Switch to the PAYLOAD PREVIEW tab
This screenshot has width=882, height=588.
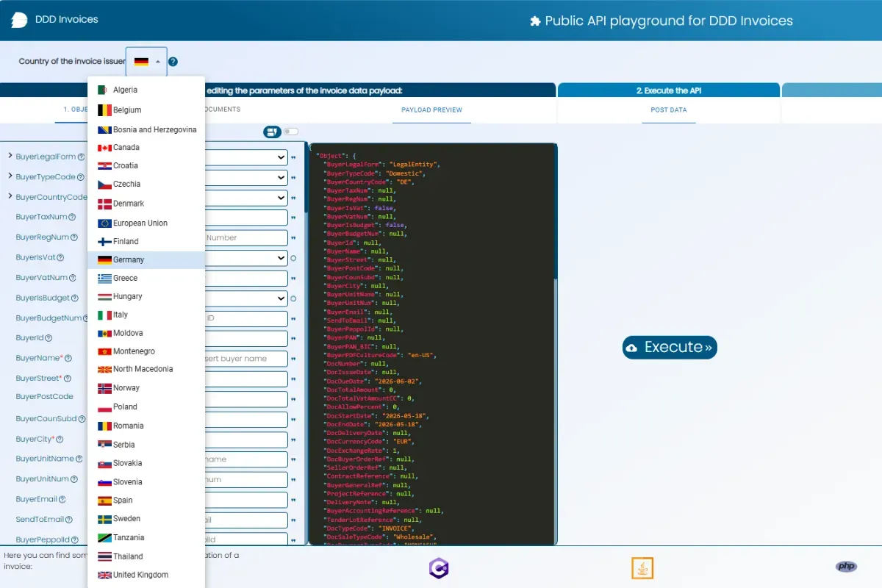click(431, 110)
